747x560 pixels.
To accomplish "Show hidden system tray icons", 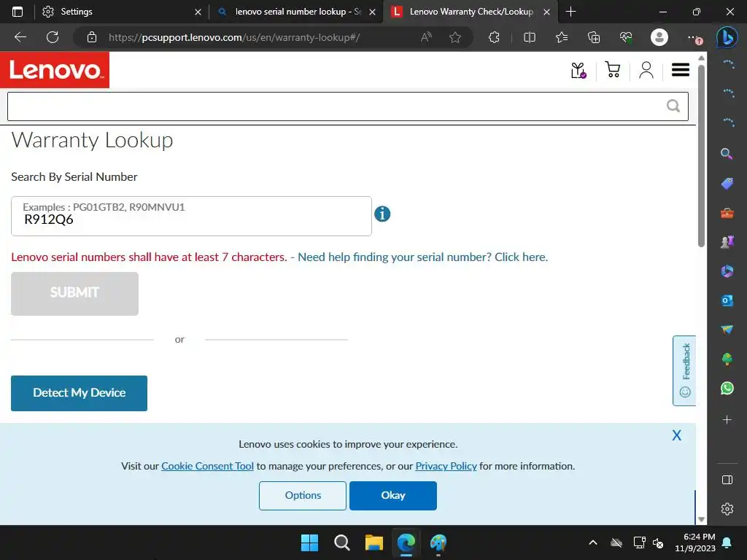I will click(x=593, y=542).
